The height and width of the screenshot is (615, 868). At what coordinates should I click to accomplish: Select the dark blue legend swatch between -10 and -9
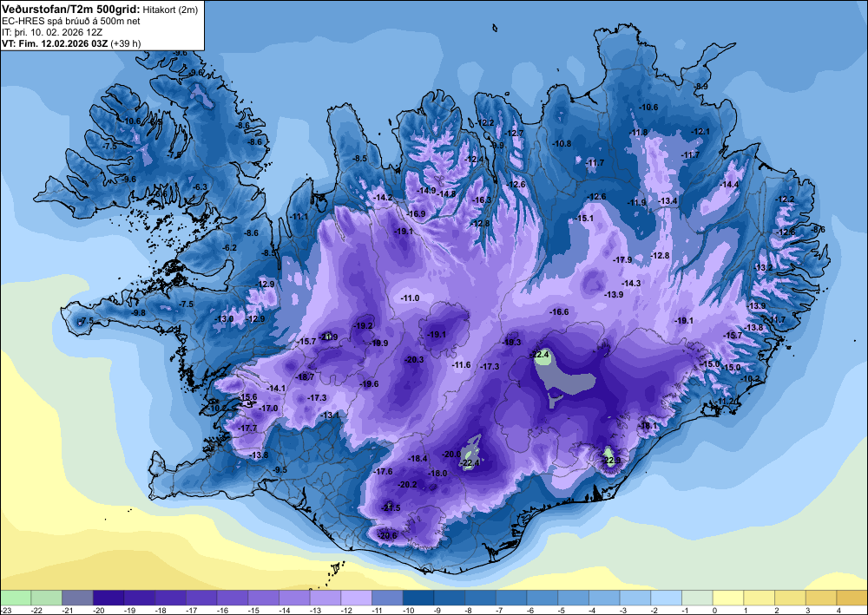pyautogui.click(x=418, y=598)
